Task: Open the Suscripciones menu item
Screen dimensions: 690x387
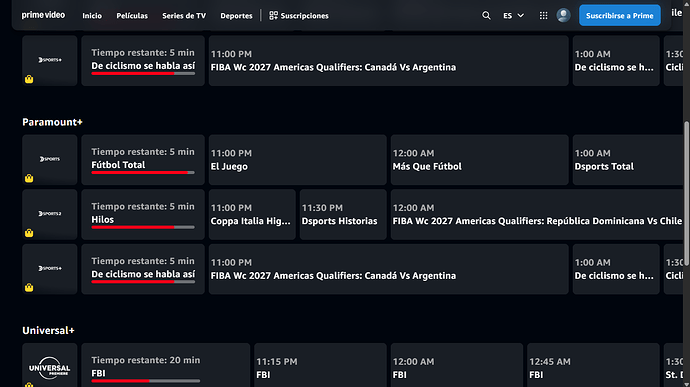Action: click(x=299, y=15)
